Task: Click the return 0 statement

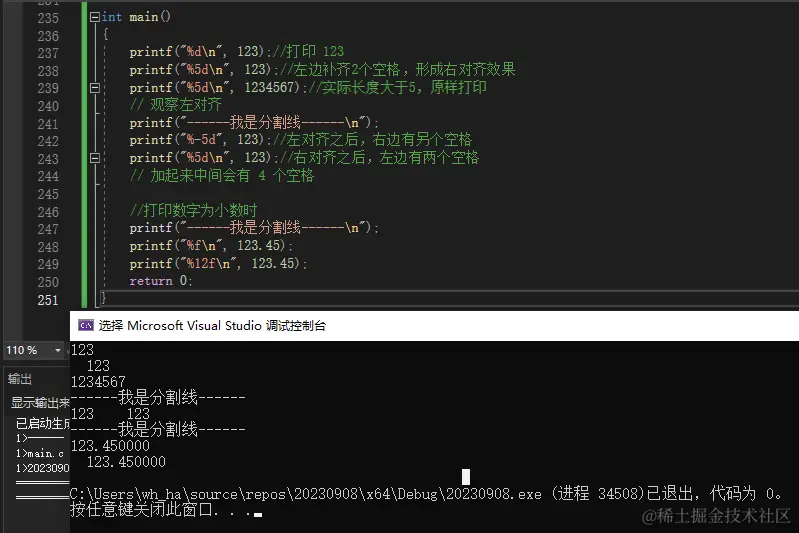Action: tap(161, 281)
